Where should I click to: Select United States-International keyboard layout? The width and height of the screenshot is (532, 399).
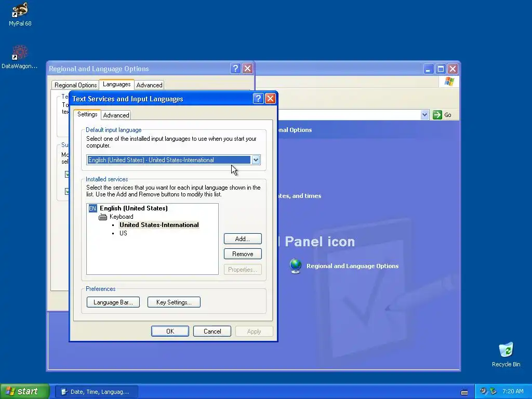coord(159,225)
